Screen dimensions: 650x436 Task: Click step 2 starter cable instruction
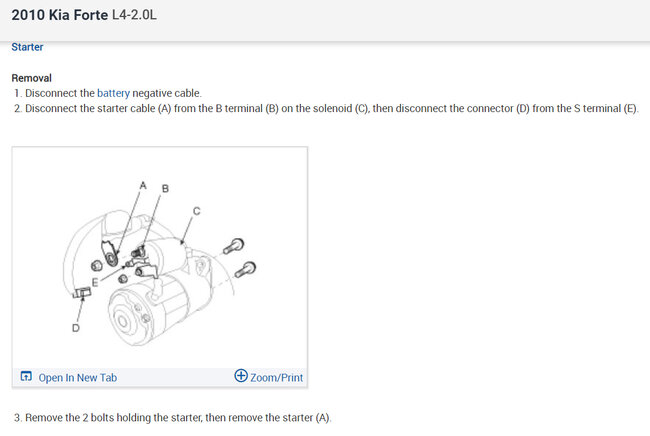pos(326,109)
